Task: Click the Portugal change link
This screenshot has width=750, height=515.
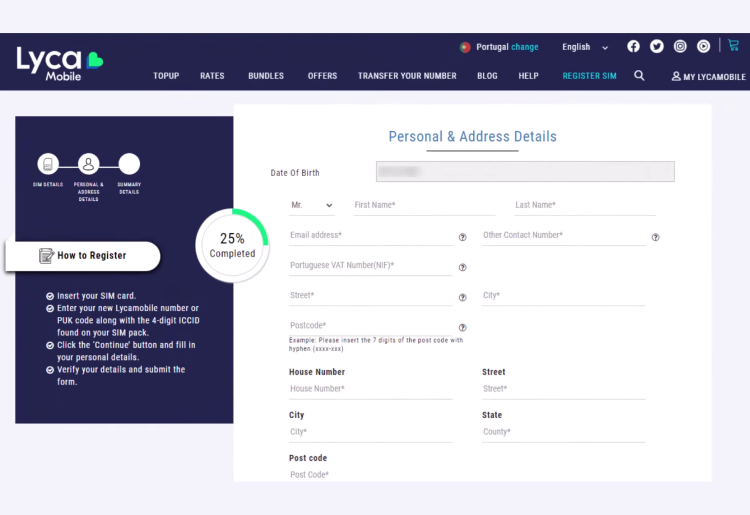Action: 524,47
